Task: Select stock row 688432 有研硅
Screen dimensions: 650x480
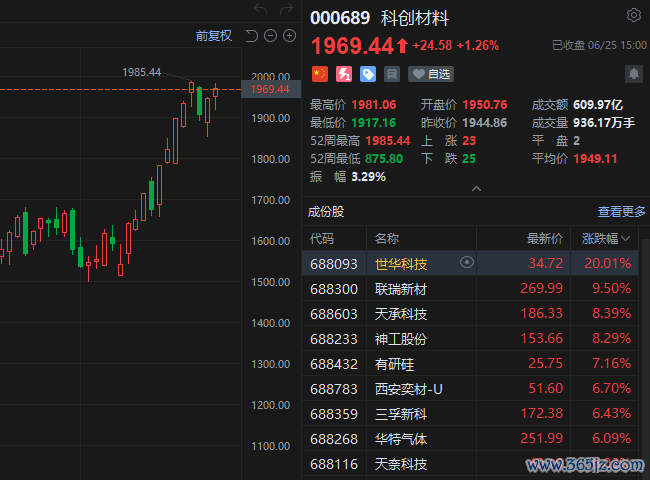Action: click(470, 364)
